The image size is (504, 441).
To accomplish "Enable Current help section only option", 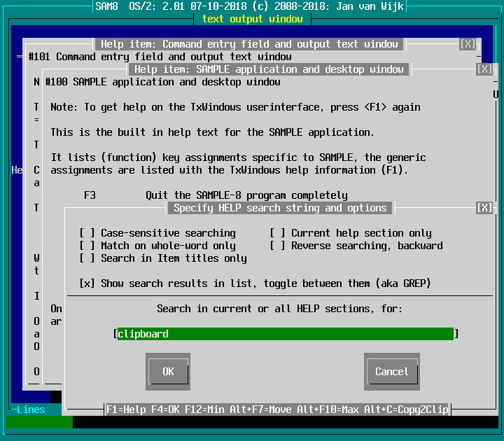I will click(278, 233).
